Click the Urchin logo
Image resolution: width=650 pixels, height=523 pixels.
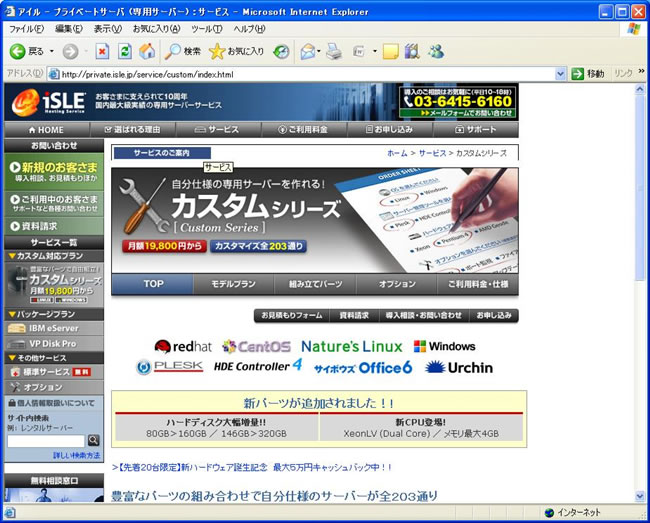[459, 367]
